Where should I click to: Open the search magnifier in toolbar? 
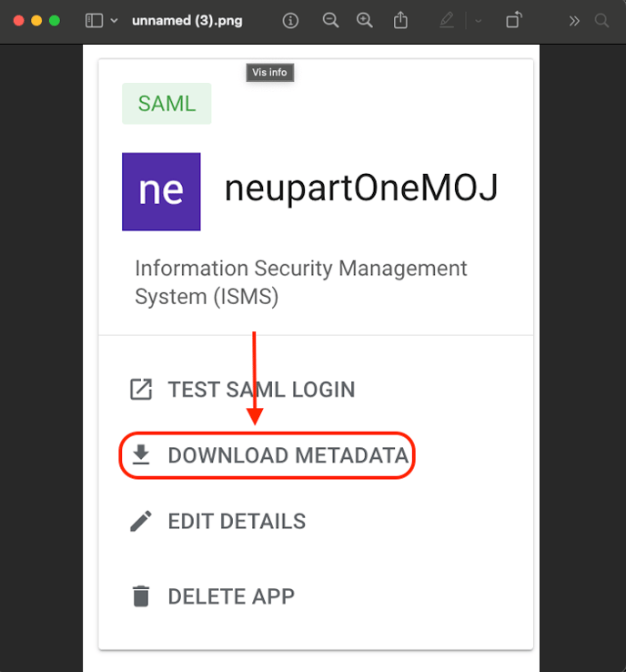click(x=601, y=21)
